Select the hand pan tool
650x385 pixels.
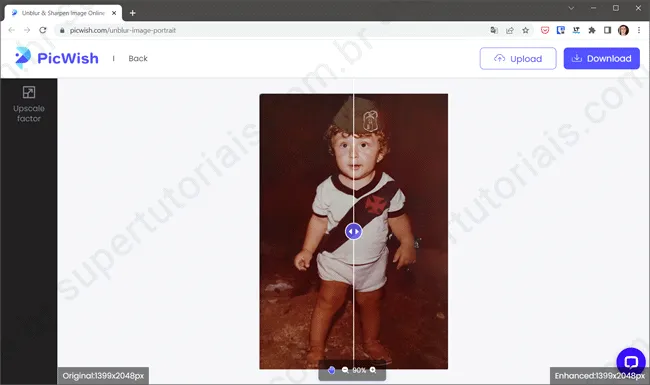pos(331,370)
